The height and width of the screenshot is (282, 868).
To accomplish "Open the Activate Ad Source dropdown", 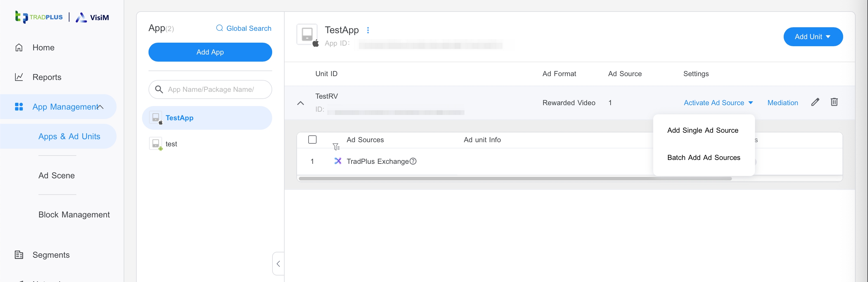I will [x=718, y=103].
